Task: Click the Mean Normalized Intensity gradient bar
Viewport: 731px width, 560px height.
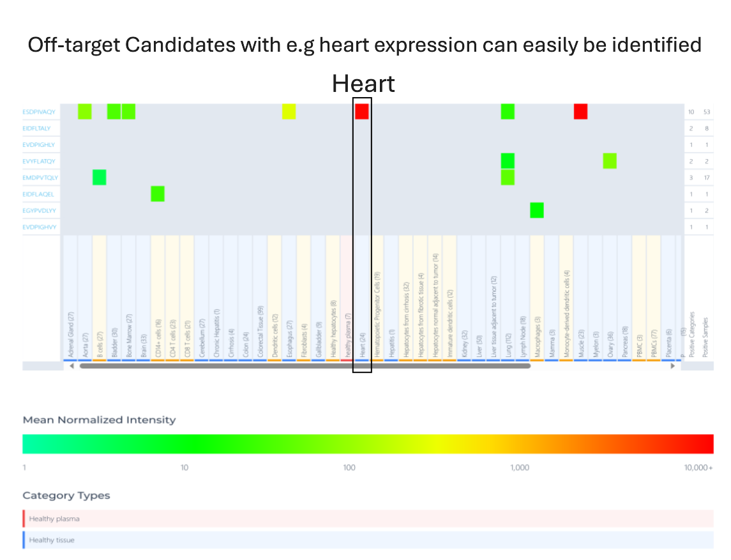Action: click(368, 444)
